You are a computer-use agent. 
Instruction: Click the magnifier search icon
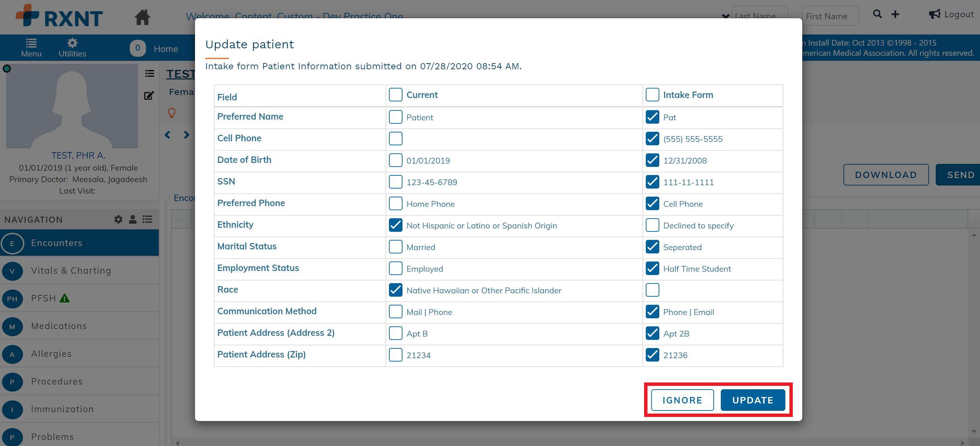coord(877,15)
